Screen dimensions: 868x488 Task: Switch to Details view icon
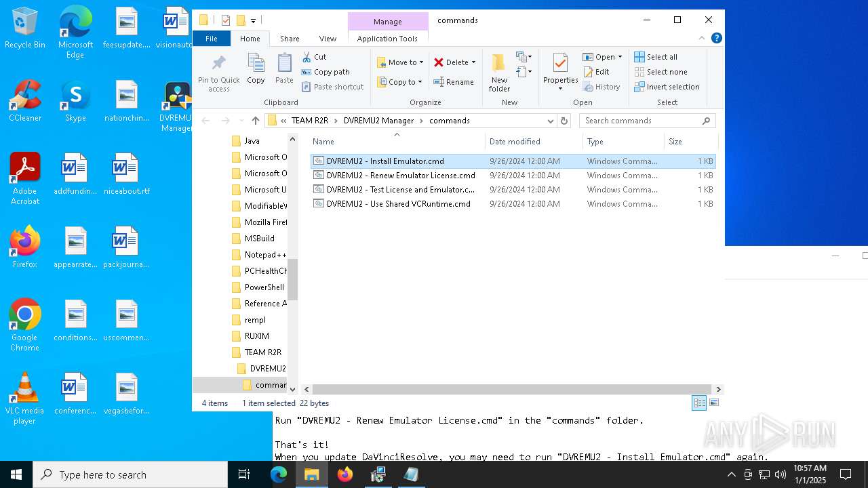coord(699,403)
